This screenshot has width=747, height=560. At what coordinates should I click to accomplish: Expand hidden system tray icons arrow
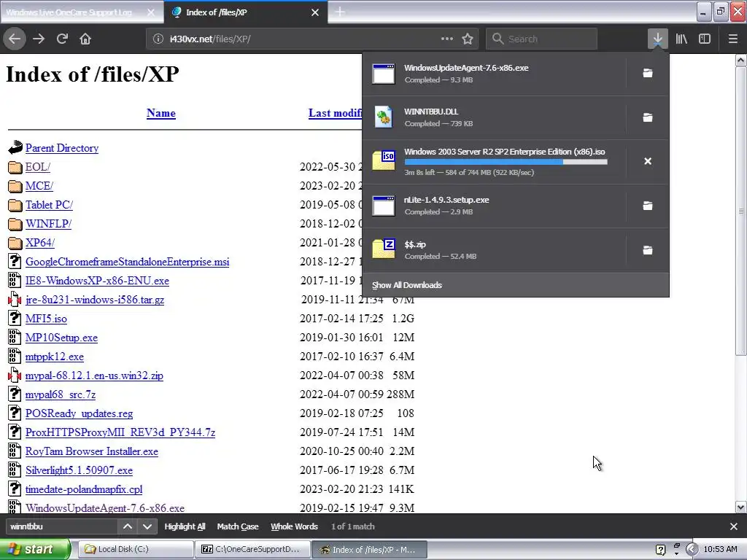tap(692, 549)
